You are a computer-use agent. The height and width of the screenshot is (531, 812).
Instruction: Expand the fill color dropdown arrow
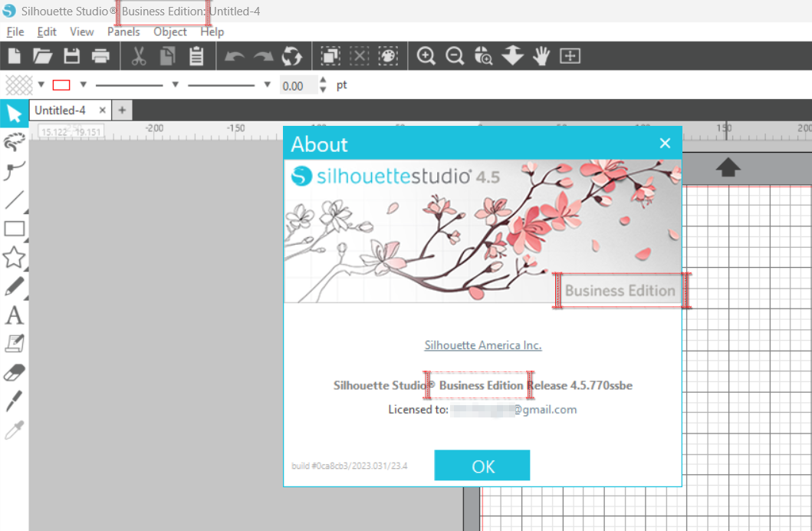41,84
